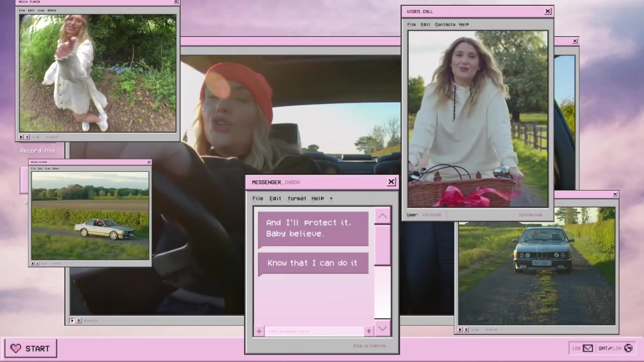Open File menu in top-left Media Player
Screen dimensions: 644x362
click(x=22, y=10)
